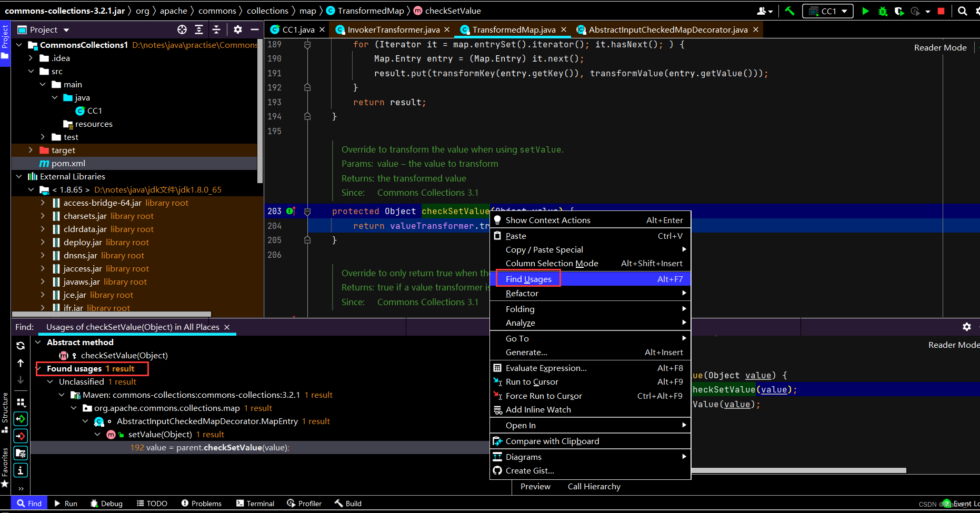Open the code-with-me user icon dropdown

tap(764, 11)
